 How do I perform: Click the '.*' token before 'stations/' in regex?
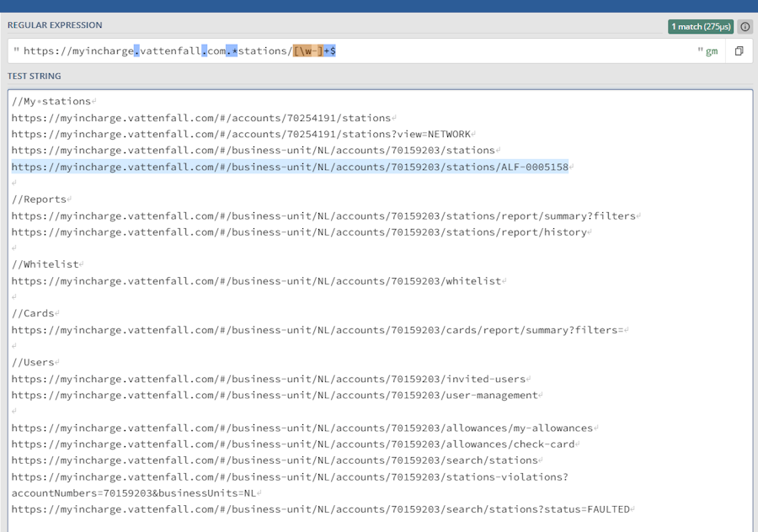pos(232,51)
